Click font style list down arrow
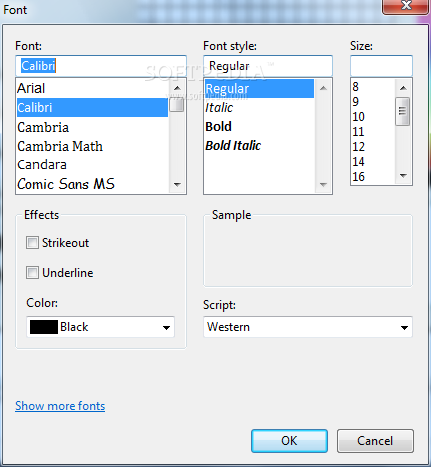Image resolution: width=431 pixels, height=467 pixels. coord(323,184)
